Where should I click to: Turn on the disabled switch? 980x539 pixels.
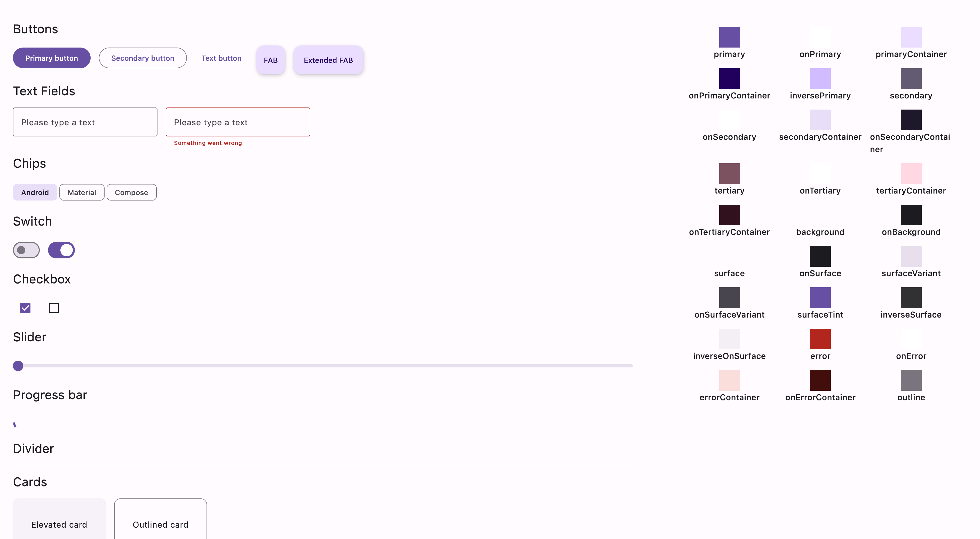(x=26, y=250)
